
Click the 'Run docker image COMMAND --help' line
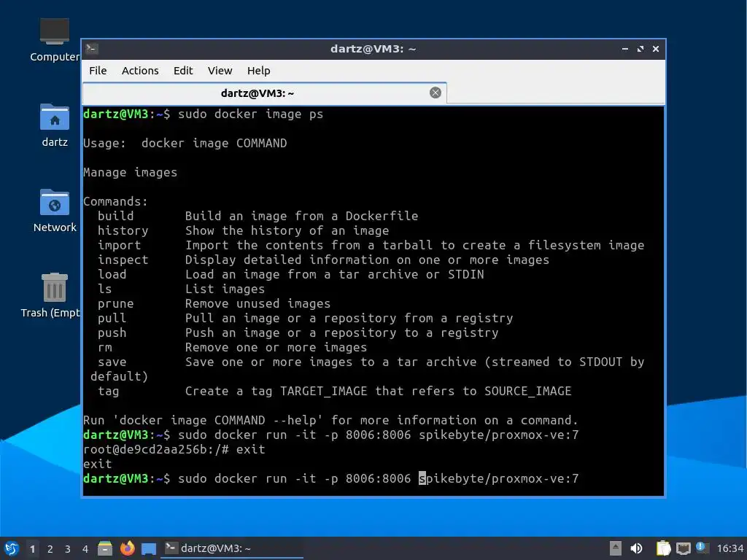(x=330, y=421)
